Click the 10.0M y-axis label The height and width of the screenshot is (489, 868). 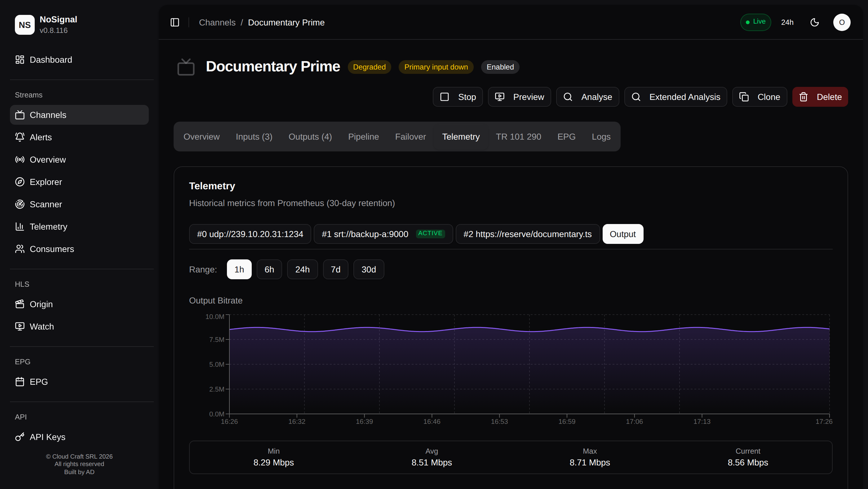coord(215,317)
